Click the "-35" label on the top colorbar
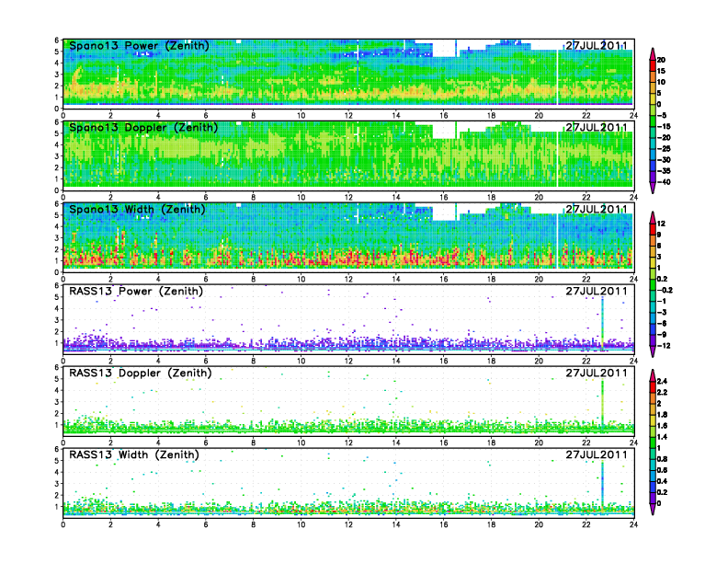728x563 pixels. point(664,171)
